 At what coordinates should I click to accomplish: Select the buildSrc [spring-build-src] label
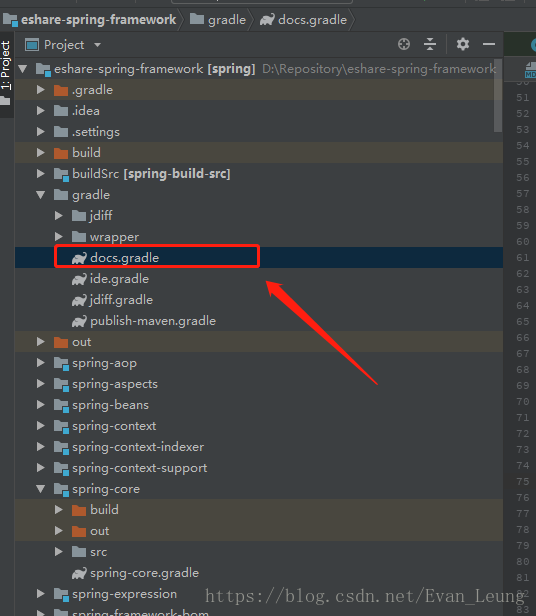151,174
